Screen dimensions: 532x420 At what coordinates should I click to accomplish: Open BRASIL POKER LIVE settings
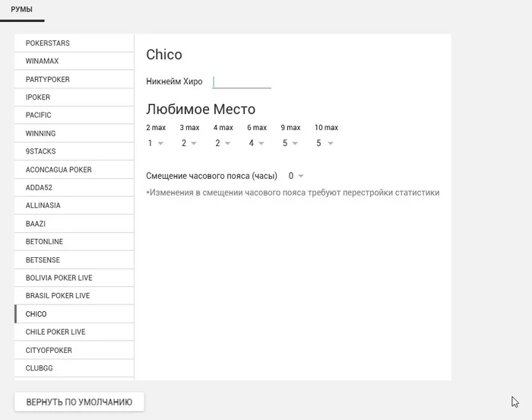[x=74, y=296]
